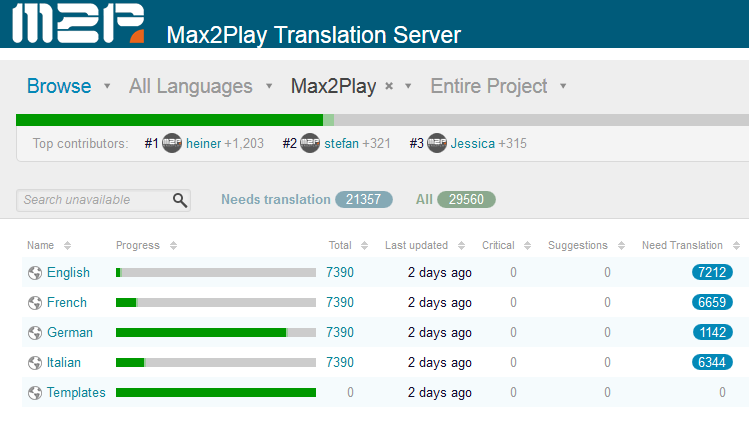The height and width of the screenshot is (423, 749).
Task: Sort by Progress column arrows
Action: 173,245
